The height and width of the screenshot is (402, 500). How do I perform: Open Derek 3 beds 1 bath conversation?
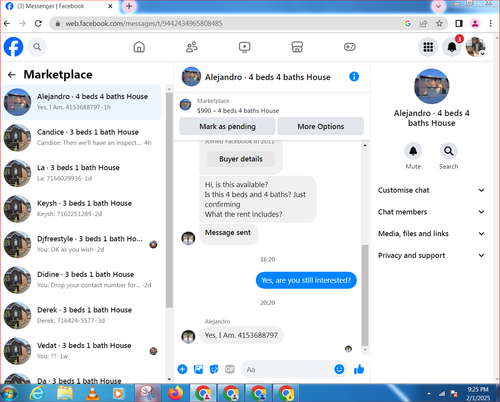[81, 315]
